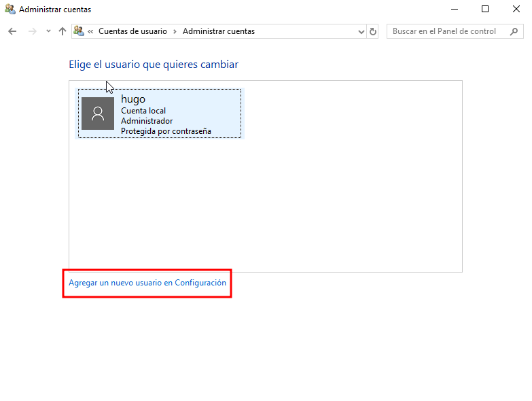Go up one level with up arrow
This screenshot has height=401, width=532.
[x=63, y=31]
